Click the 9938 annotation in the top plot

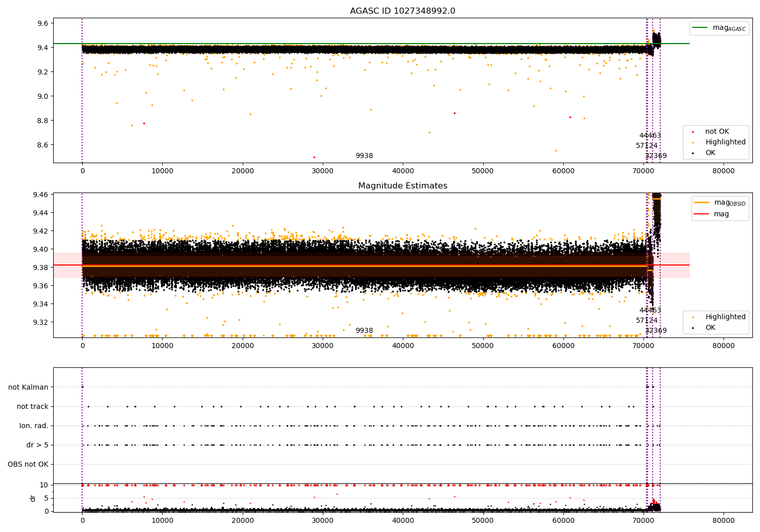(364, 156)
